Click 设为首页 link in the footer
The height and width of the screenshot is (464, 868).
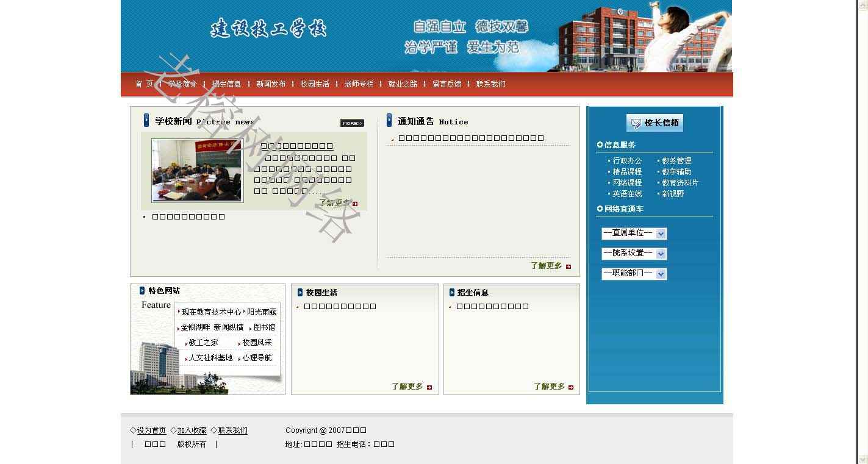pos(151,430)
